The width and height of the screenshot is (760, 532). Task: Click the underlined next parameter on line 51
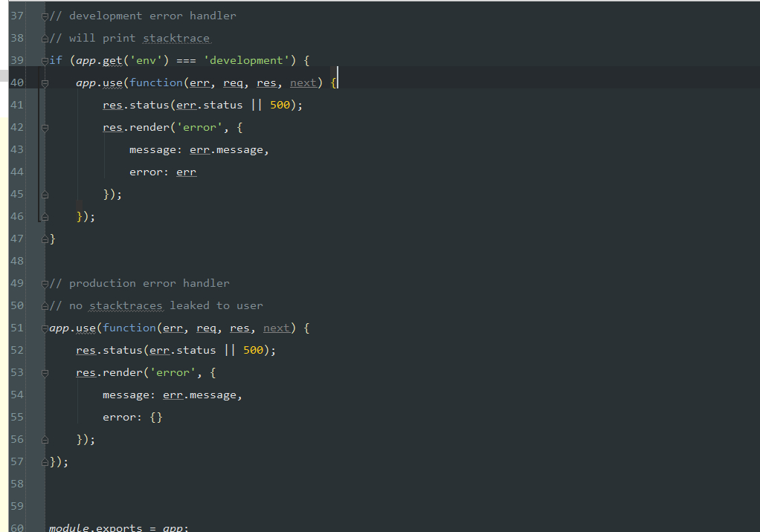tap(276, 328)
